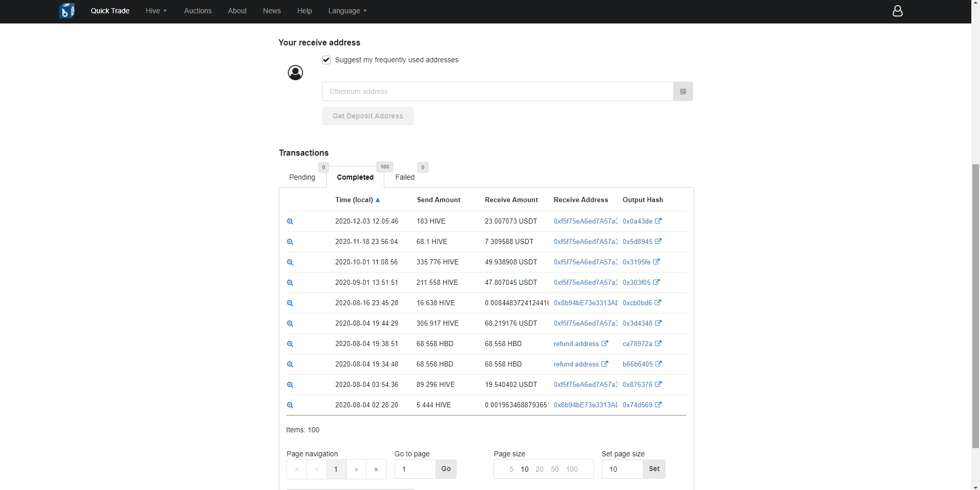Switch to the Pending transactions tab

(302, 177)
